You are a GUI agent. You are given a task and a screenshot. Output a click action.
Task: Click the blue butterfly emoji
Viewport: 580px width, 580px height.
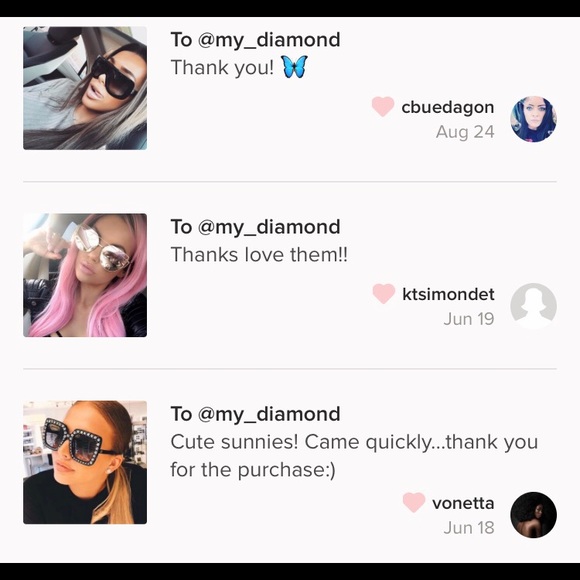click(x=295, y=67)
